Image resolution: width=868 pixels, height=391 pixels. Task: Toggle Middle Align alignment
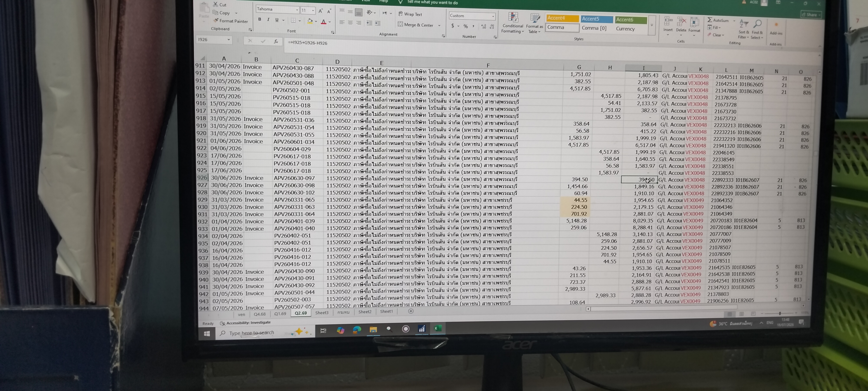click(x=350, y=12)
